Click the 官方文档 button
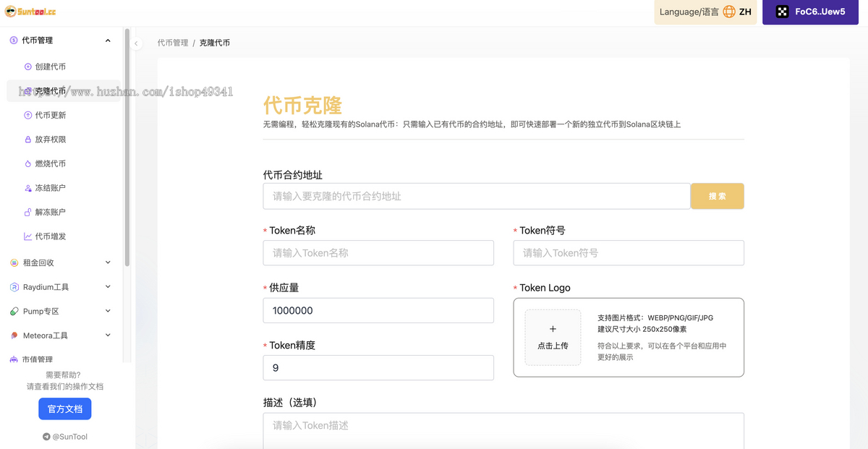The image size is (868, 449). 65,409
